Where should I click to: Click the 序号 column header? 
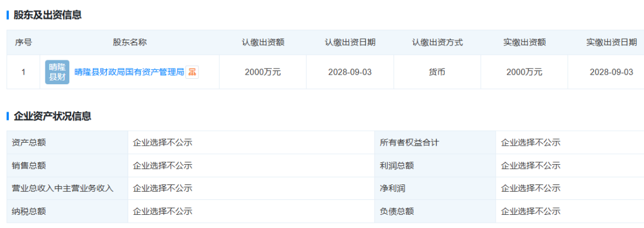(23, 42)
